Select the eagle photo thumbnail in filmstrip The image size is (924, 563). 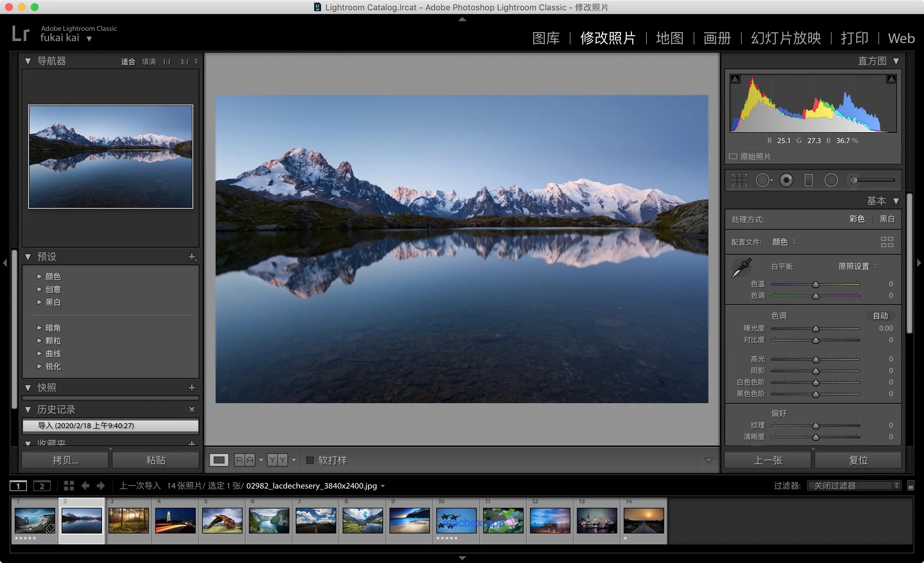[222, 521]
